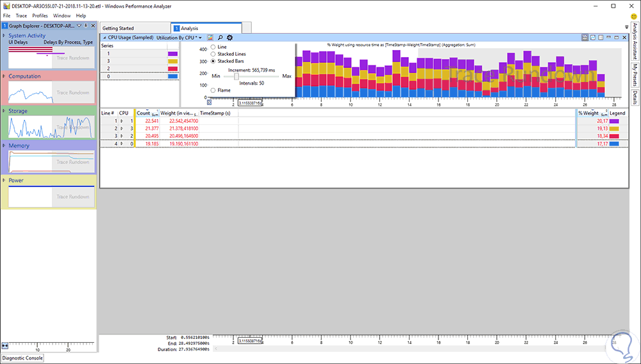Open the Profiles menu
This screenshot has width=641, height=364.
(40, 15)
